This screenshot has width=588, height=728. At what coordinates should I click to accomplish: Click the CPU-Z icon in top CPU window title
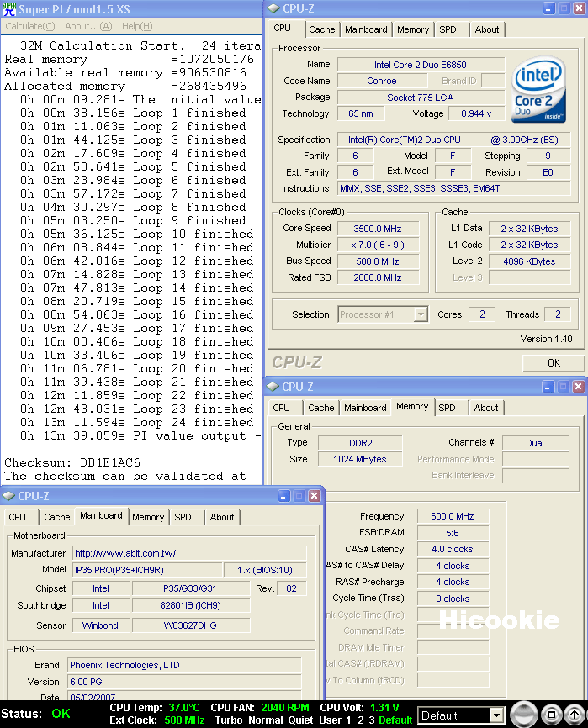pyautogui.click(x=273, y=8)
